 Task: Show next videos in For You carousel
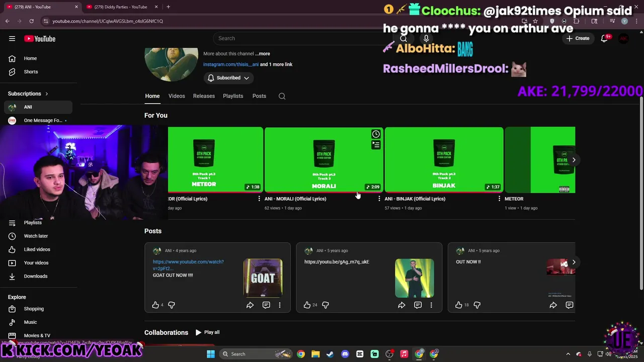coord(574,160)
